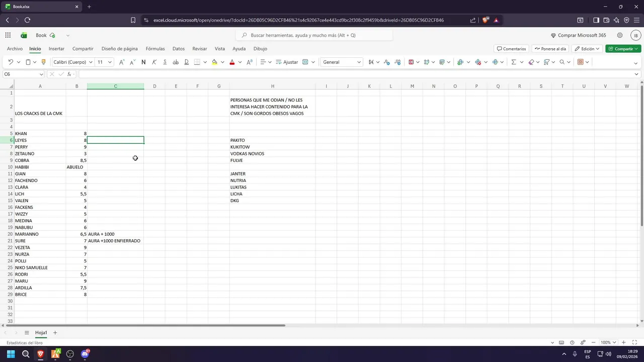Click the find magnifier icon in ribbon
The image size is (644, 362).
coord(561,62)
